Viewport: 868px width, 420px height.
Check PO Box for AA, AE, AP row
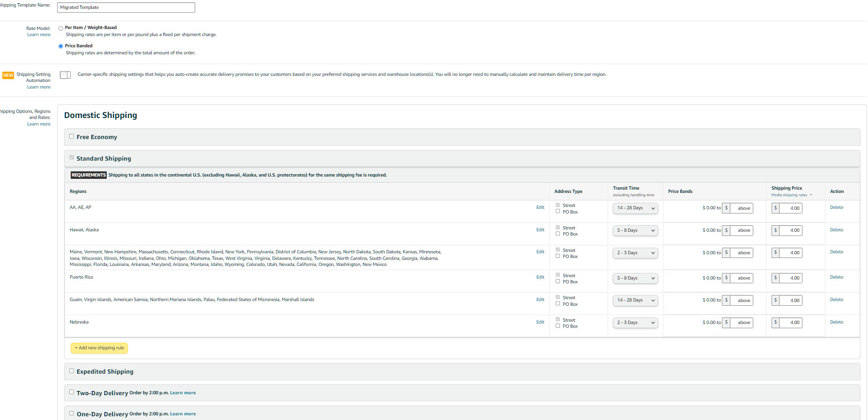[558, 211]
